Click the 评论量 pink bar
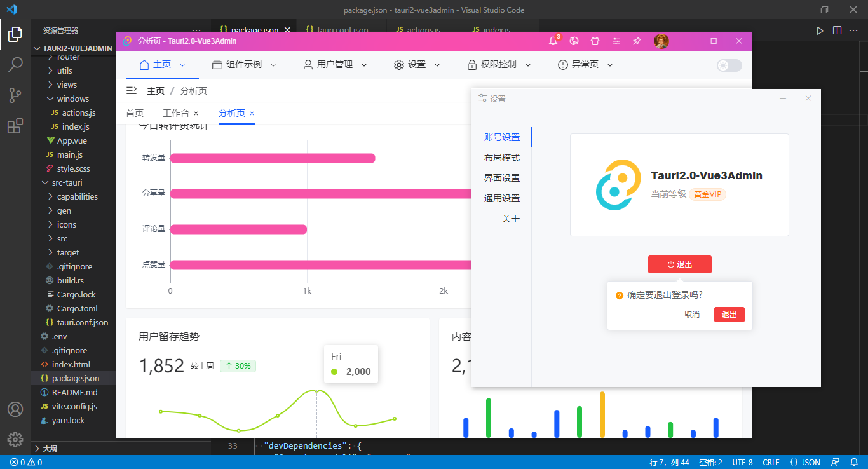This screenshot has width=868, height=469. pyautogui.click(x=238, y=229)
